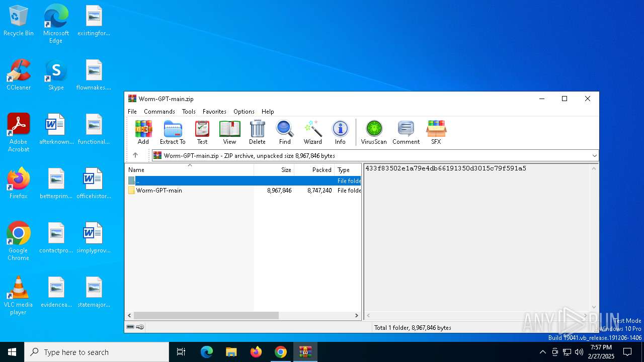Click the taskbar search box
Image resolution: width=644 pixels, height=362 pixels.
click(97, 352)
